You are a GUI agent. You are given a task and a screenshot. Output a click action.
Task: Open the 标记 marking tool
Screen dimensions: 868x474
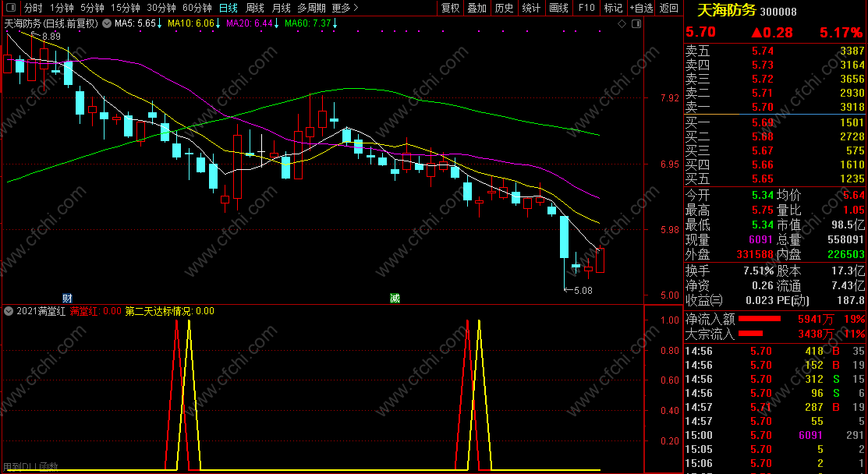point(613,8)
